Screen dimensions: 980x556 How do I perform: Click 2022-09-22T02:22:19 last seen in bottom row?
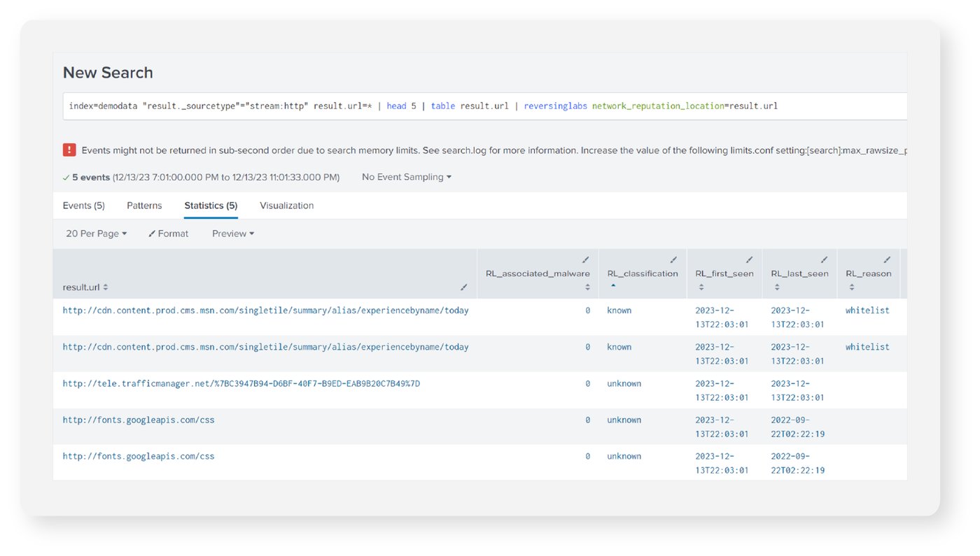coord(798,463)
